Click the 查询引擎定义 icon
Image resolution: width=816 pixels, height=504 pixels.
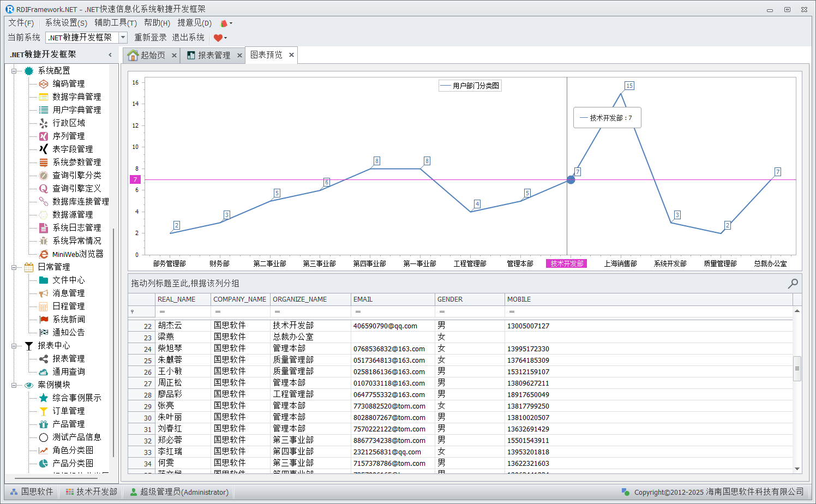[44, 188]
